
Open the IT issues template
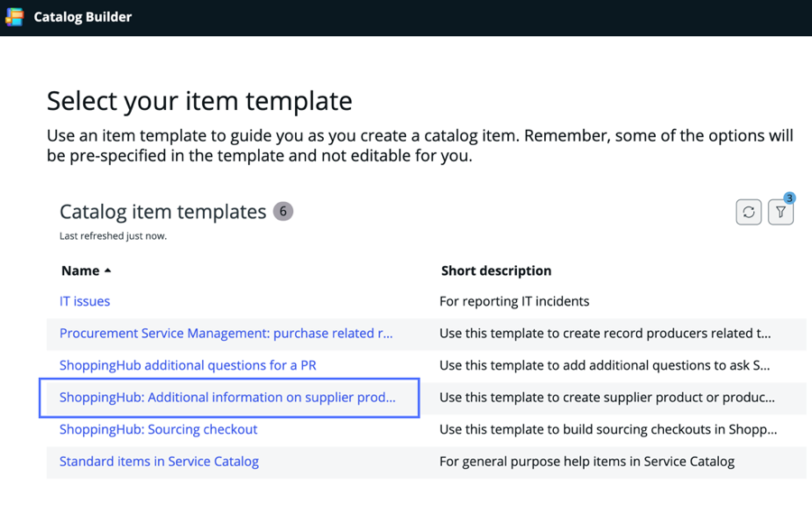tap(85, 301)
